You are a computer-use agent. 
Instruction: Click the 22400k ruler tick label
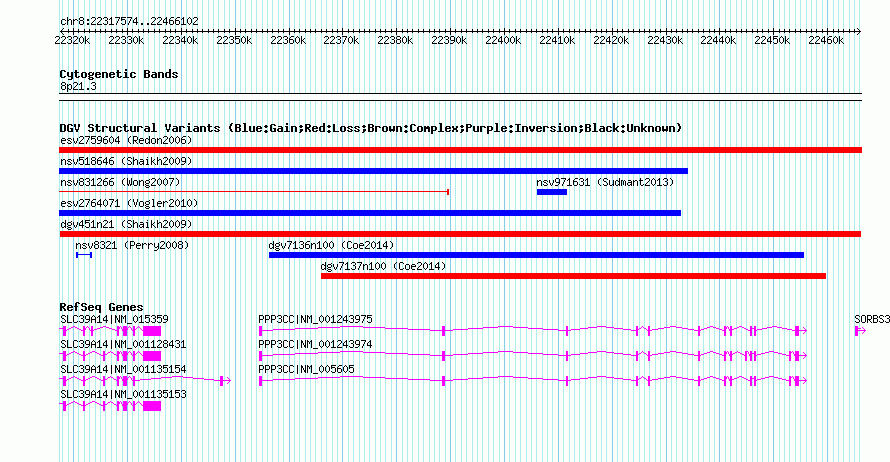(503, 40)
